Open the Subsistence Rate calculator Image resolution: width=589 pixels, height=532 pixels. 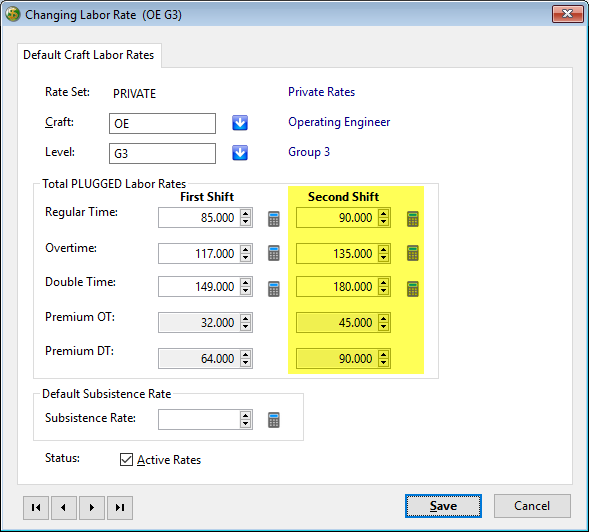pos(273,420)
